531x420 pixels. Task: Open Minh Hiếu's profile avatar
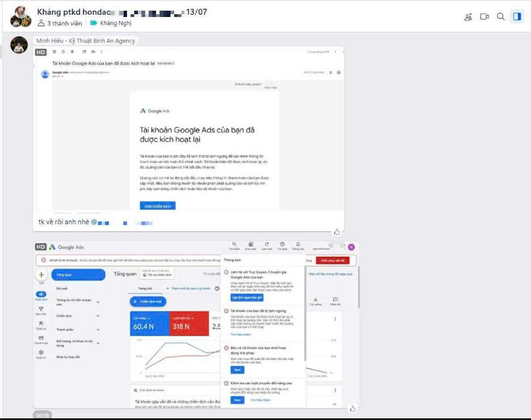click(19, 45)
